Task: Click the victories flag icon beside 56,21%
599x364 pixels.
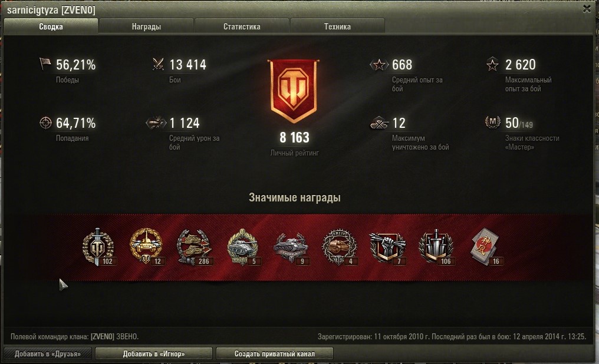Action: point(45,64)
